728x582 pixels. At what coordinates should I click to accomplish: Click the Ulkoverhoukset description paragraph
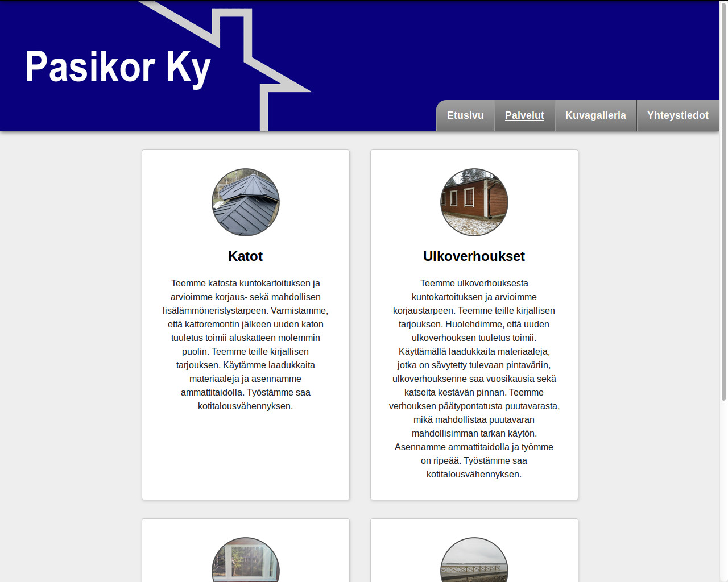pyautogui.click(x=474, y=379)
